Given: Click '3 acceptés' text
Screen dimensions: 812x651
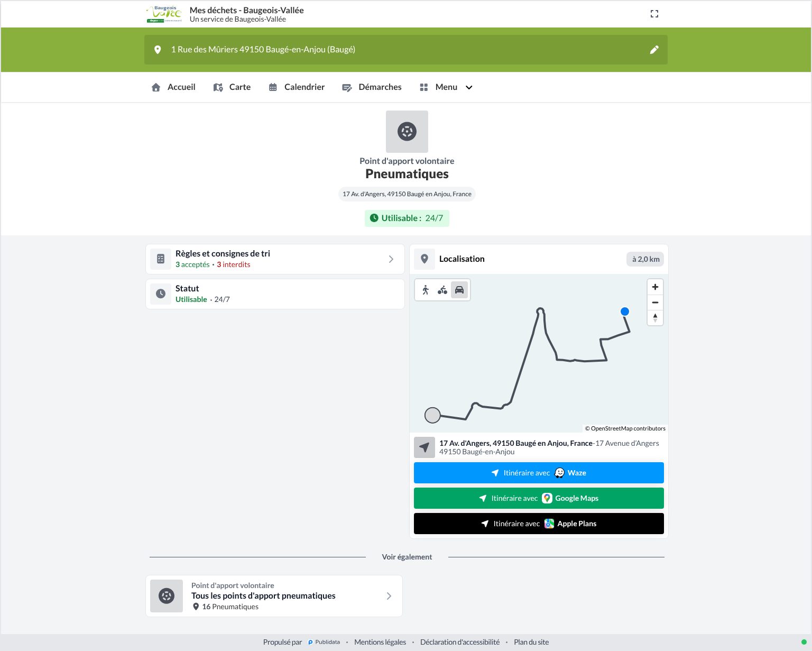Looking at the screenshot, I should [192, 264].
